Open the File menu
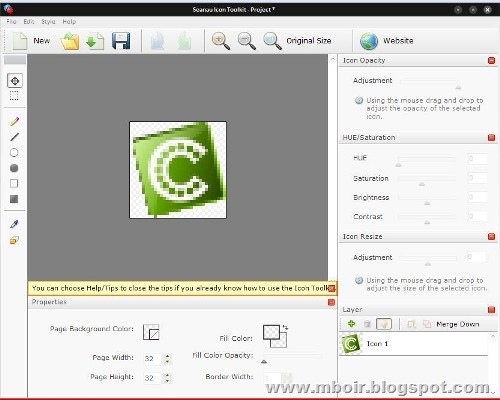The height and width of the screenshot is (400, 500). [11, 22]
